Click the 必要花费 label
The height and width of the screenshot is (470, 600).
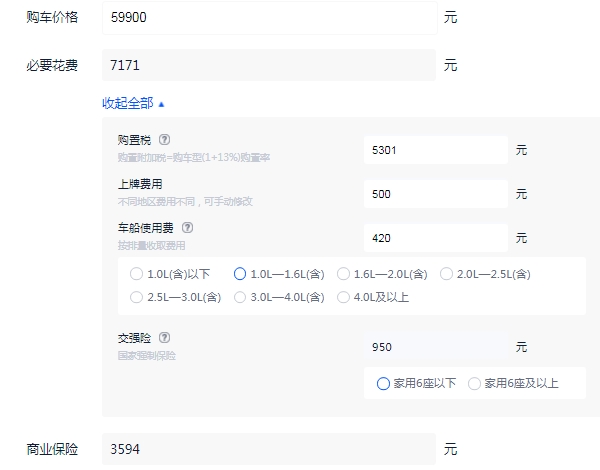tap(52, 65)
